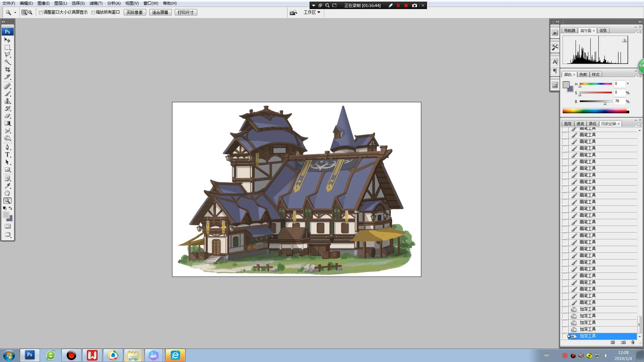Open histogram panel options menu

[x=639, y=32]
